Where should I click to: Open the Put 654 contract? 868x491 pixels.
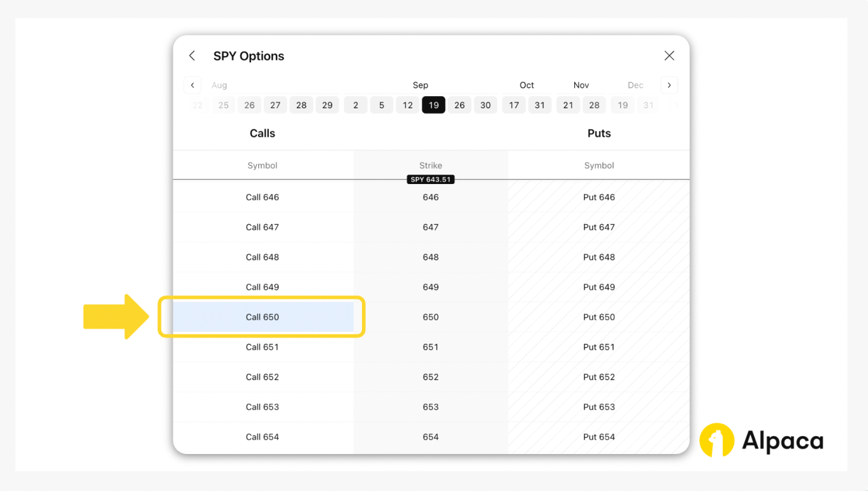[598, 437]
